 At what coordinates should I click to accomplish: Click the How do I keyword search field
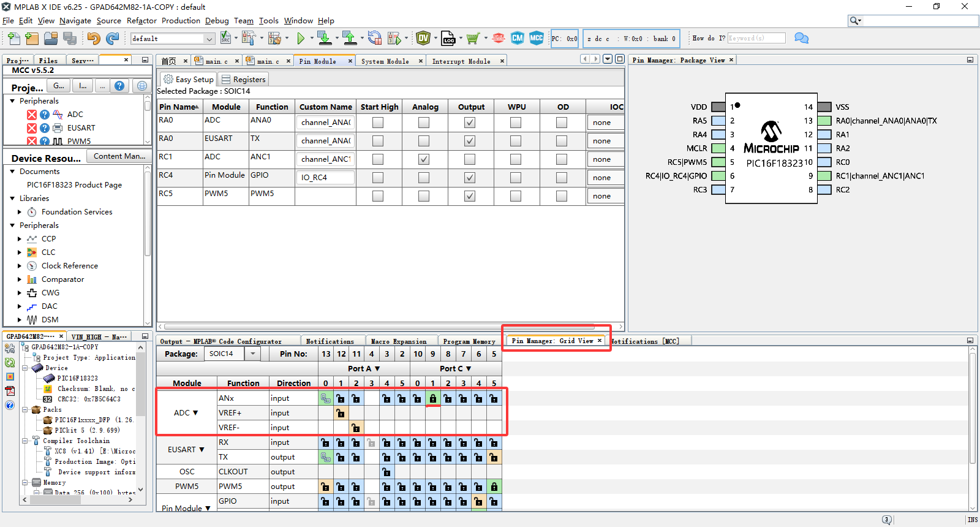click(x=756, y=38)
